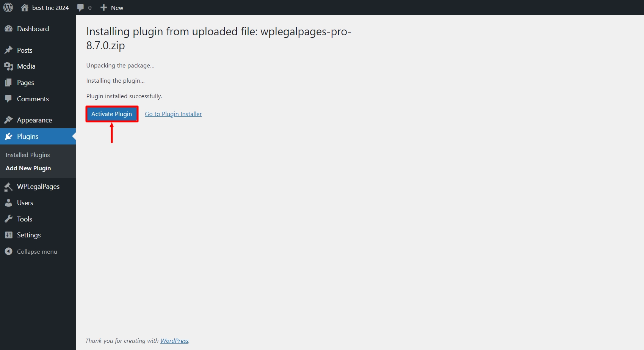The width and height of the screenshot is (644, 350).
Task: Click the Plugins plug icon
Action: point(9,136)
